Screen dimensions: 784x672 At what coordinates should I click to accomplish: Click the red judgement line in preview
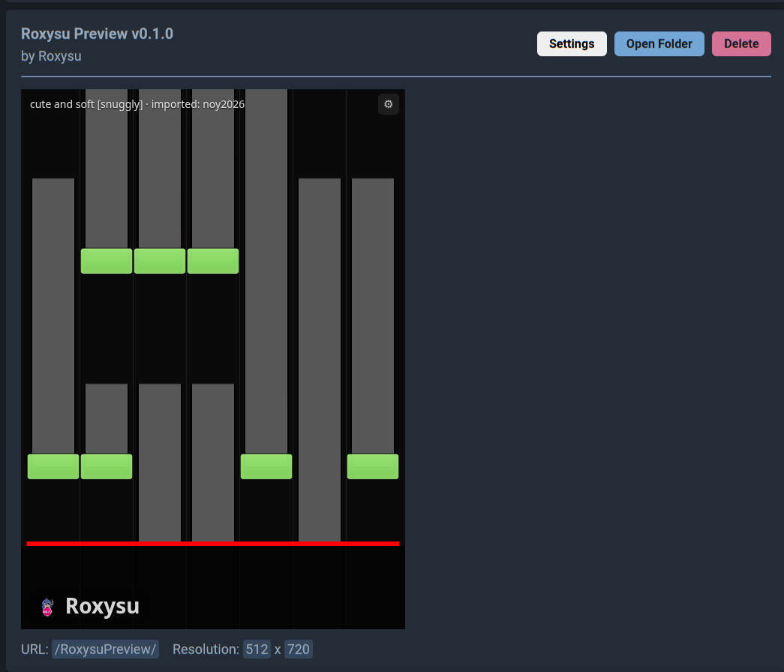(213, 544)
